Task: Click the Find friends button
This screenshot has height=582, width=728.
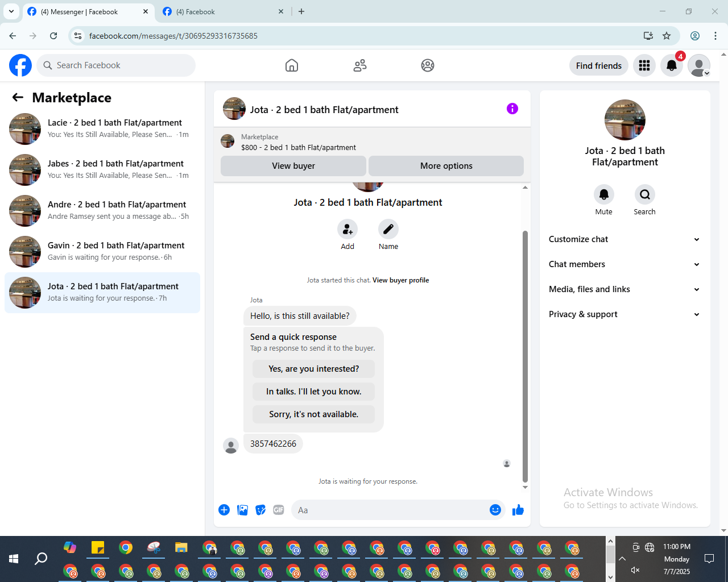Action: pos(599,65)
